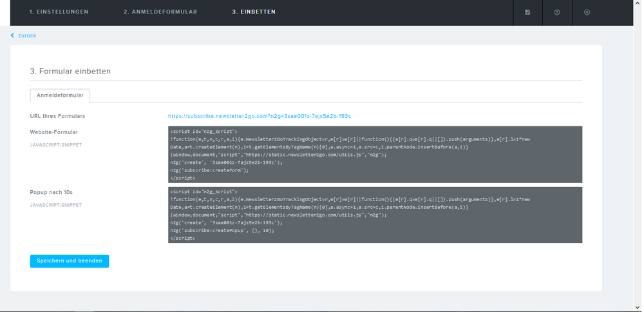This screenshot has height=312, width=644.
Task: Click JAVASCRIPT-SNIPPET text under Popup nach 10s
Action: pyautogui.click(x=56, y=205)
